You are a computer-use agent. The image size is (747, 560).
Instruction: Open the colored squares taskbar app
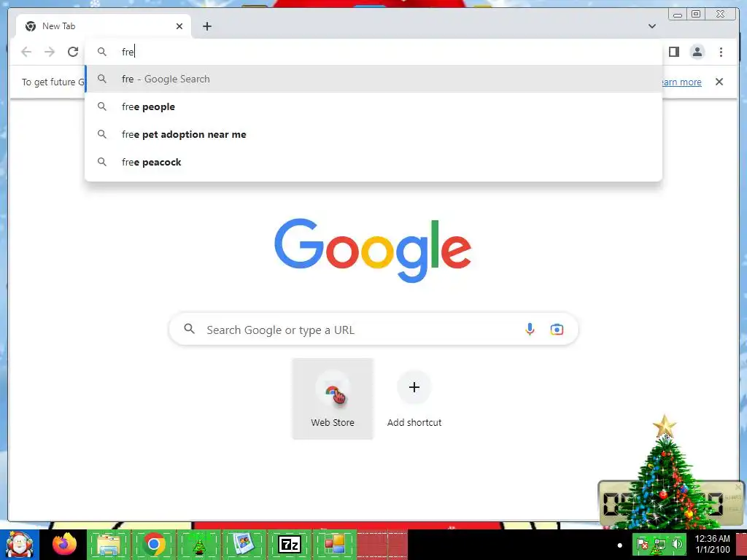pyautogui.click(x=334, y=545)
